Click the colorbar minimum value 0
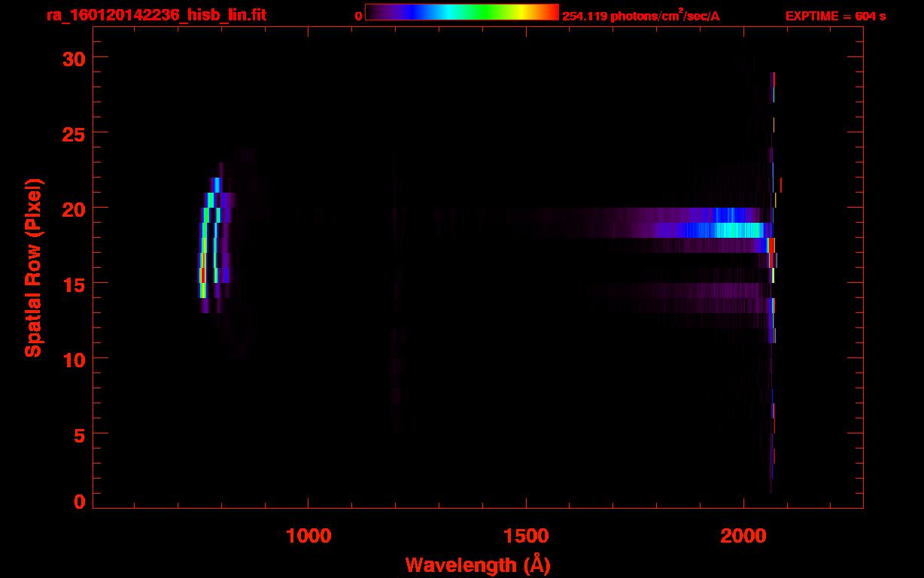924x578 pixels. (359, 16)
